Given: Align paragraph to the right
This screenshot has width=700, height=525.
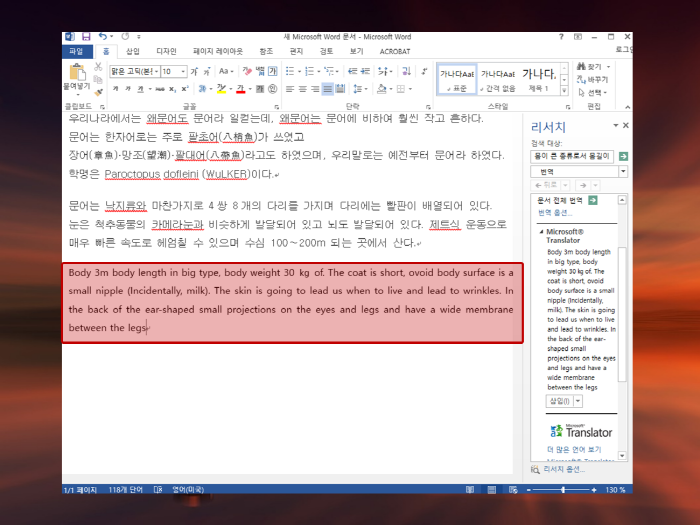Looking at the screenshot, I should (315, 89).
